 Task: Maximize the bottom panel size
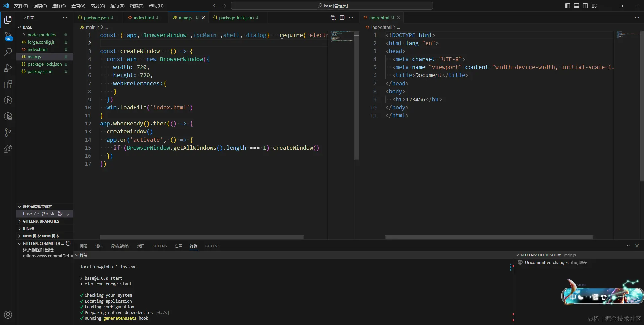tap(628, 246)
